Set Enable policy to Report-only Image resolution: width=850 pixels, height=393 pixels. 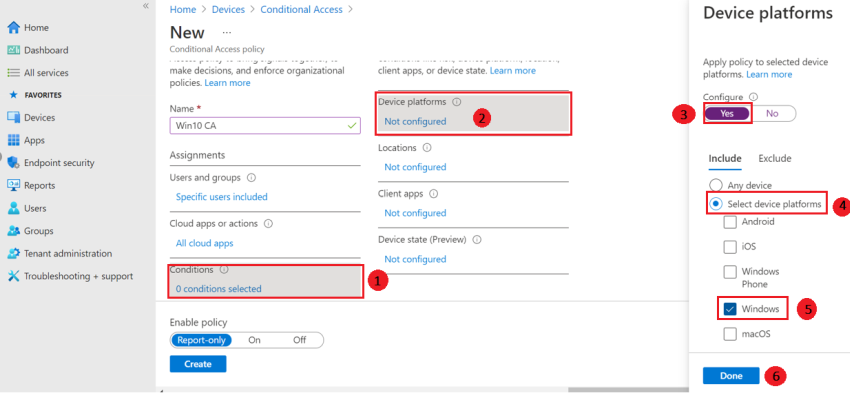(201, 340)
